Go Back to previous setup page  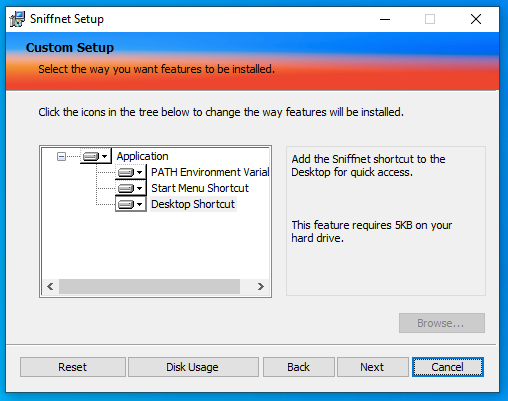299,367
